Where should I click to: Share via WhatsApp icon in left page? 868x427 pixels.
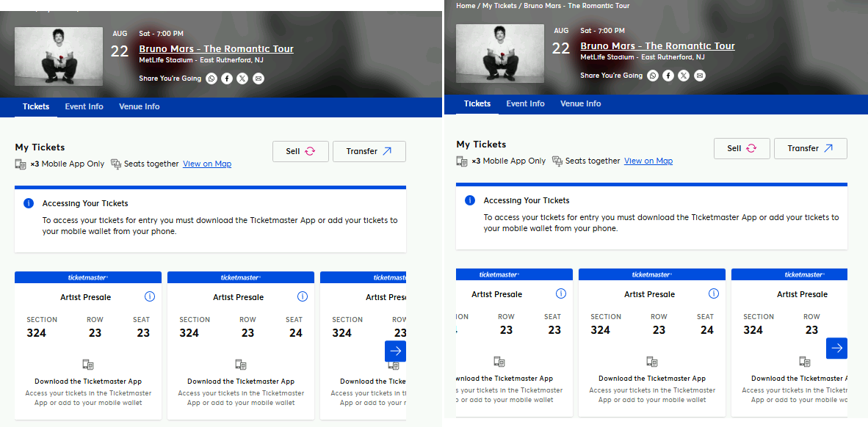(211, 79)
